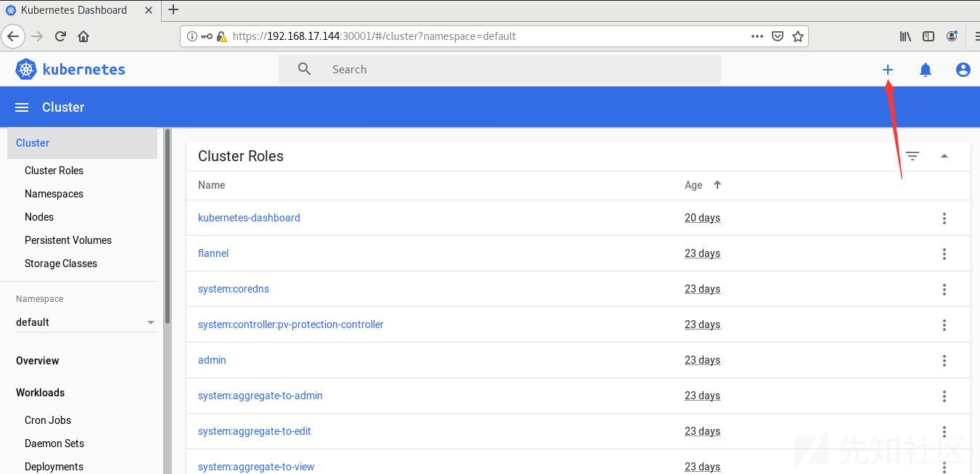Go back with browser back arrow

[x=14, y=36]
